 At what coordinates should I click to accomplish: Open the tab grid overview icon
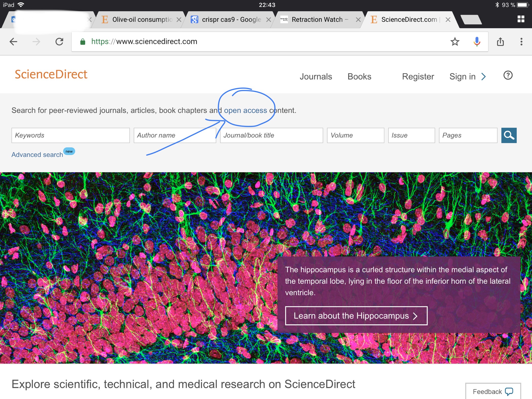pos(521,19)
